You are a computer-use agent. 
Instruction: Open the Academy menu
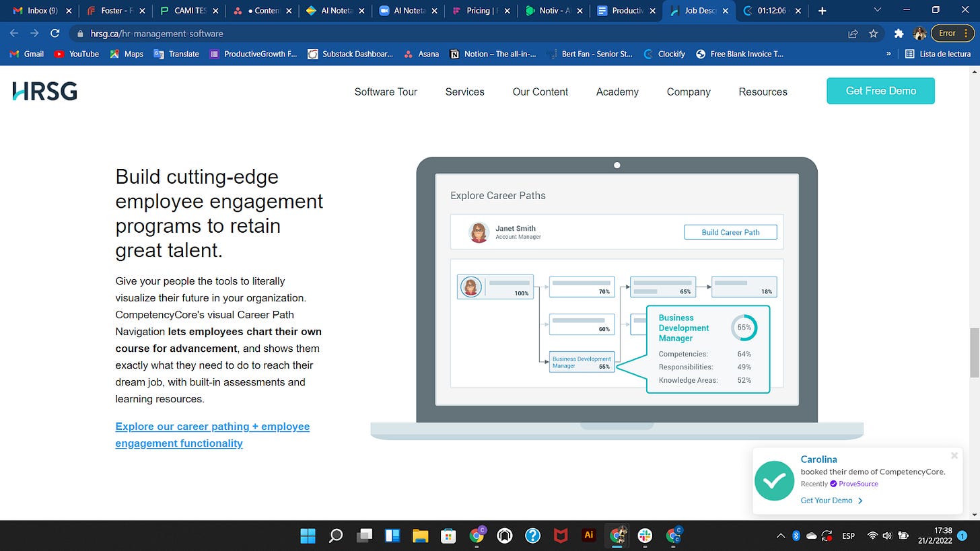617,91
